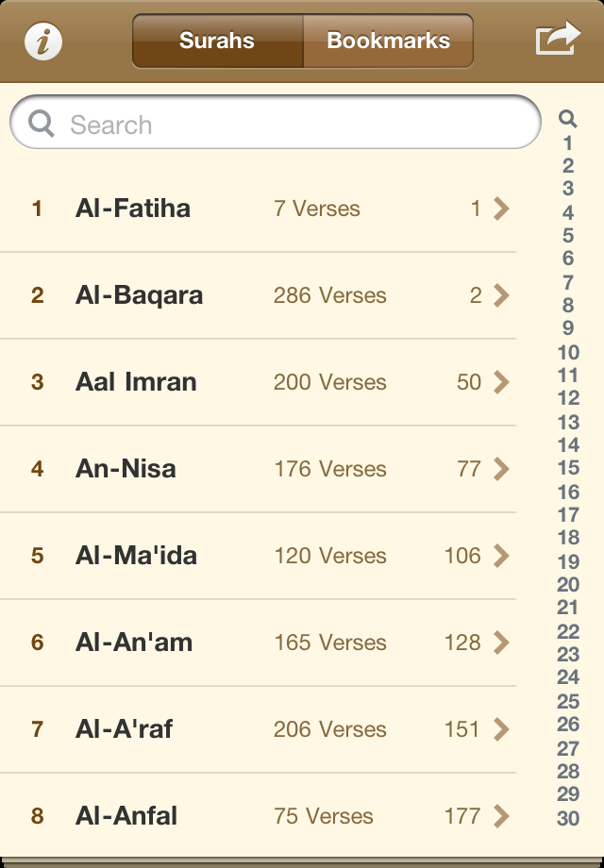
Task: Select index number 1 in the sidebar
Action: pyautogui.click(x=568, y=143)
